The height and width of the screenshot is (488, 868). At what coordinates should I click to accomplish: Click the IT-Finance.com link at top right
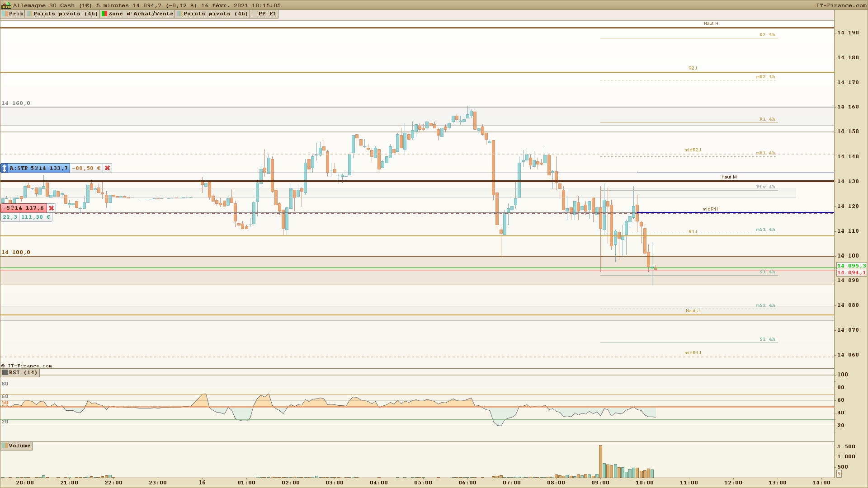[841, 5]
